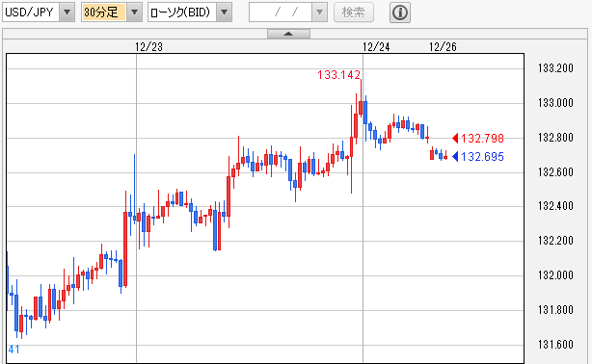This screenshot has height=364, width=592.
Task: Click the 131.600 price axis label
Action: 555,345
